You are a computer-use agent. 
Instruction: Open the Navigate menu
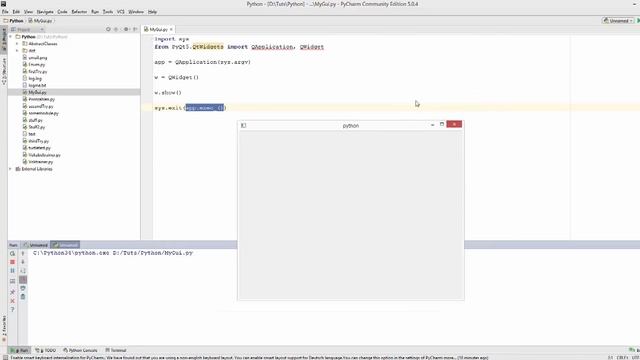(45, 12)
